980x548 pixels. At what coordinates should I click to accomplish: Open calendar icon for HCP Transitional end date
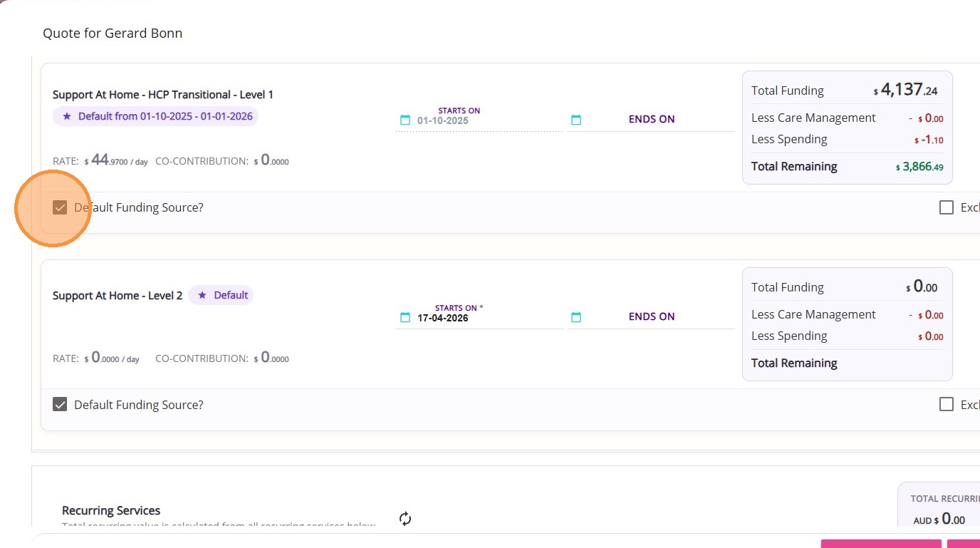pyautogui.click(x=576, y=120)
